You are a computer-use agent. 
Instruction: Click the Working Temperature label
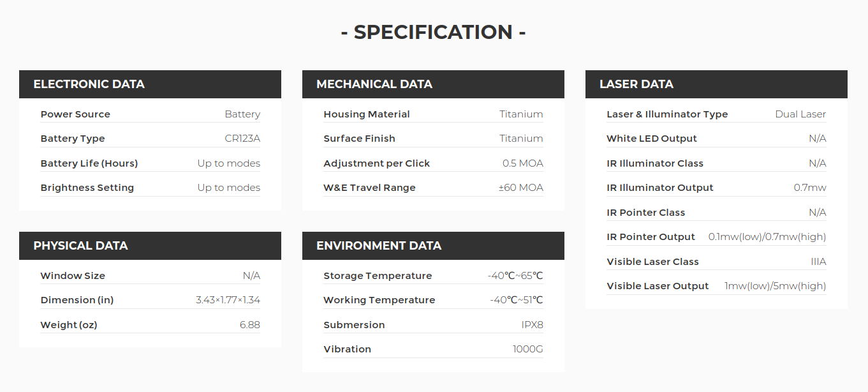(379, 300)
